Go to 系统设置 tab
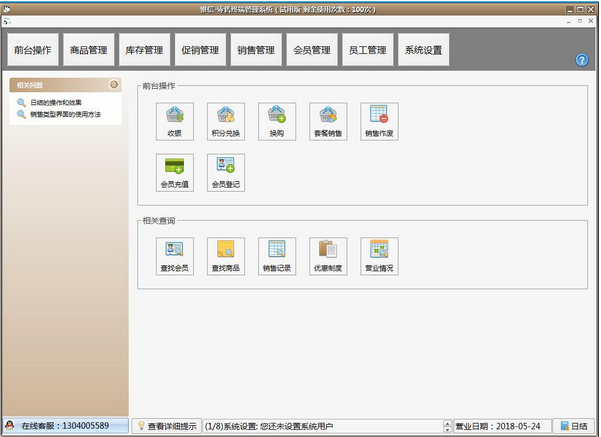 (x=423, y=49)
